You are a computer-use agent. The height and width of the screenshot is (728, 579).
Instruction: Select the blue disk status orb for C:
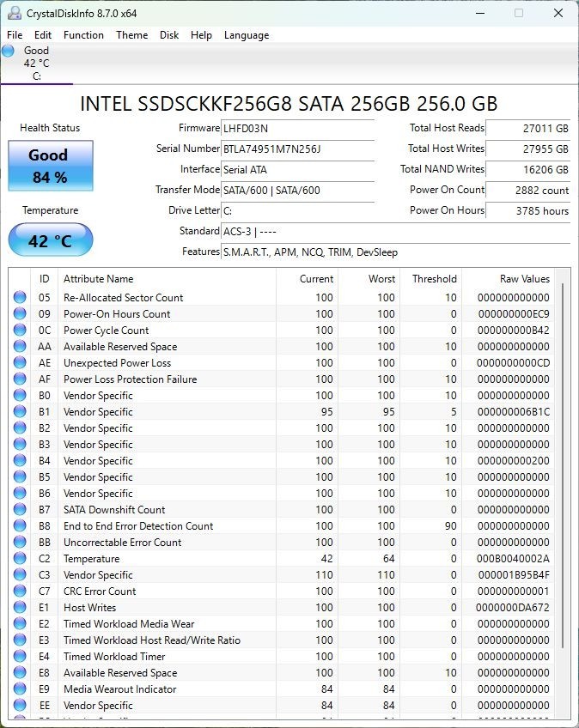pos(8,51)
